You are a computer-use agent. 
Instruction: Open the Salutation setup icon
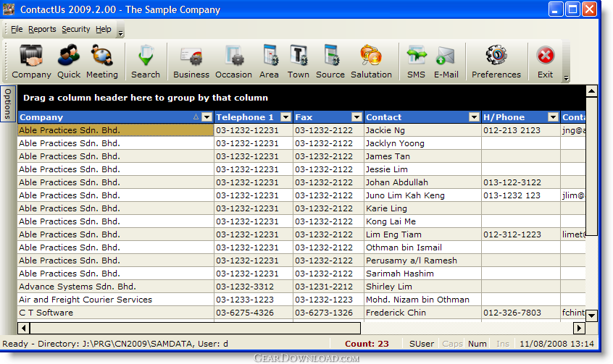[x=371, y=62]
